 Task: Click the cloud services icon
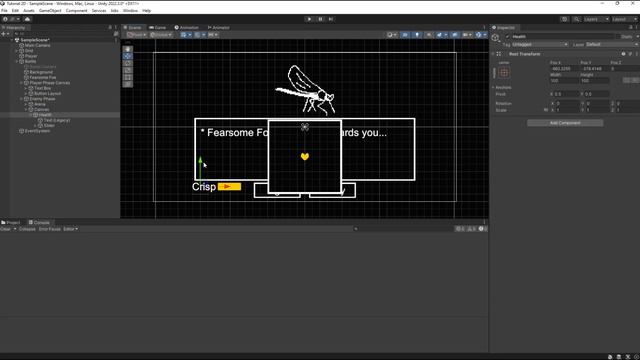[x=27, y=19]
